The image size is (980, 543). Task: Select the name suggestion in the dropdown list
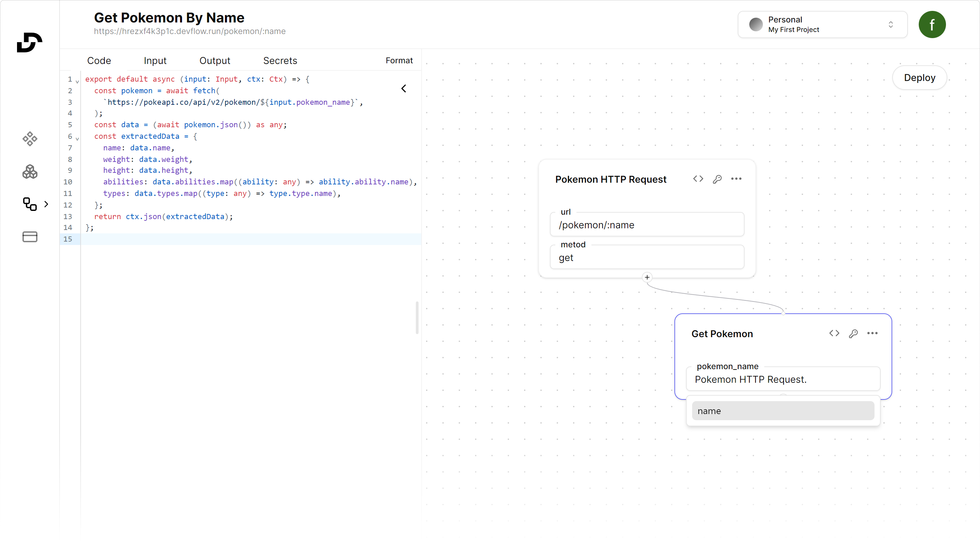point(783,411)
